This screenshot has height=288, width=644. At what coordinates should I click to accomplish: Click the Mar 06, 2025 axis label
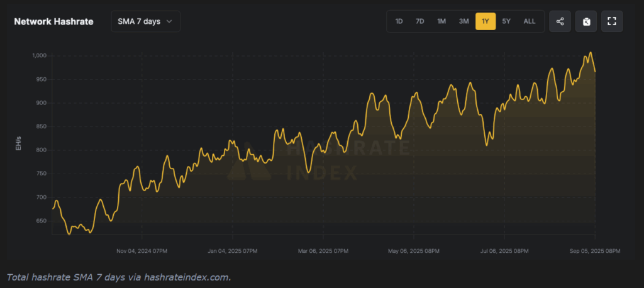coord(323,250)
